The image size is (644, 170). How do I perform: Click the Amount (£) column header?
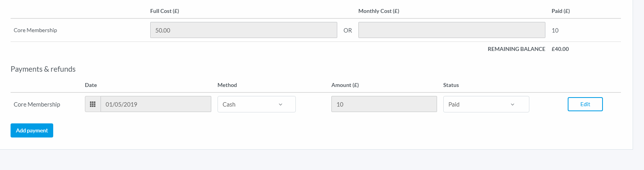coord(345,85)
